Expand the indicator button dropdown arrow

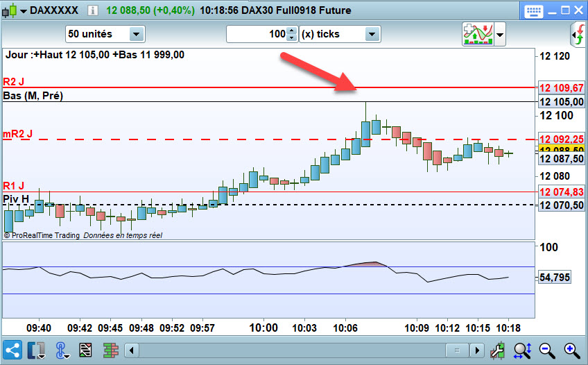(x=500, y=35)
